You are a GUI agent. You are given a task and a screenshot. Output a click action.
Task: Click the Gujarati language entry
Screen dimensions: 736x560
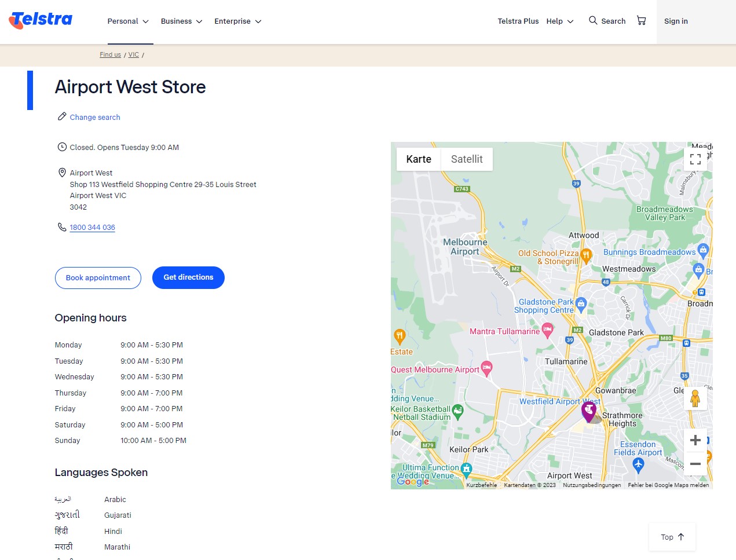pyautogui.click(x=93, y=515)
